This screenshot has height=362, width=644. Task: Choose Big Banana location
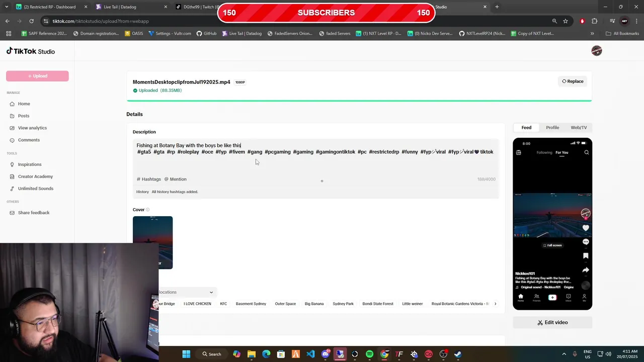314,304
